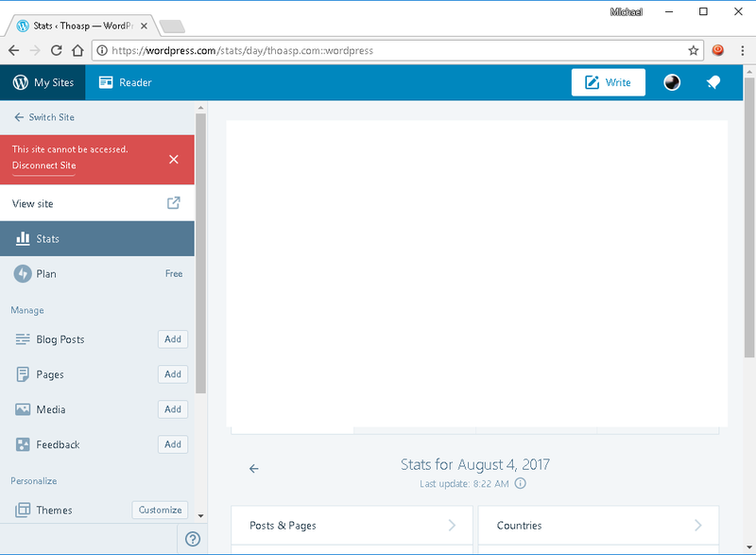Open the notifications bell icon
Image resolution: width=756 pixels, height=555 pixels.
(x=713, y=82)
